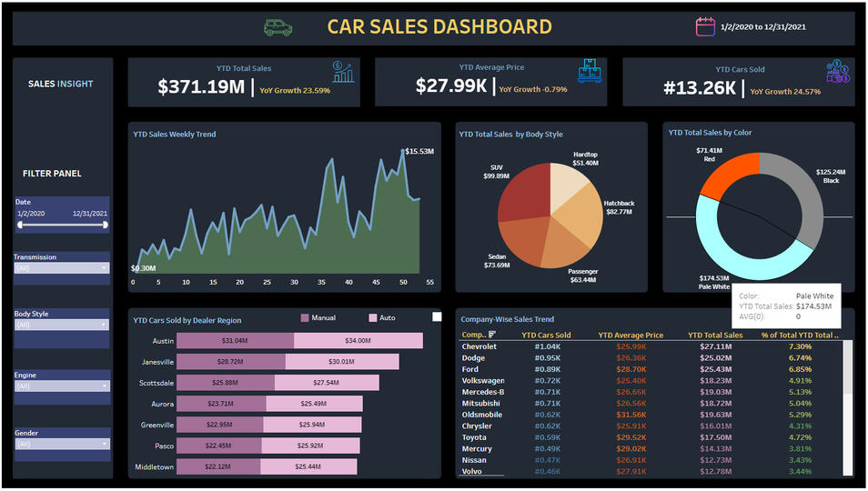The image size is (868, 491).
Task: Select the Red segment in the color donut
Action: point(729,178)
